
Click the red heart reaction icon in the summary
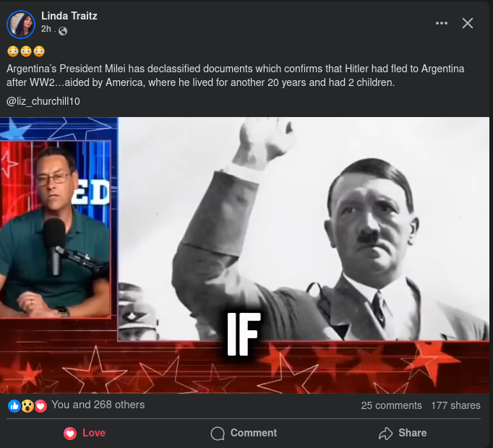(x=40, y=406)
